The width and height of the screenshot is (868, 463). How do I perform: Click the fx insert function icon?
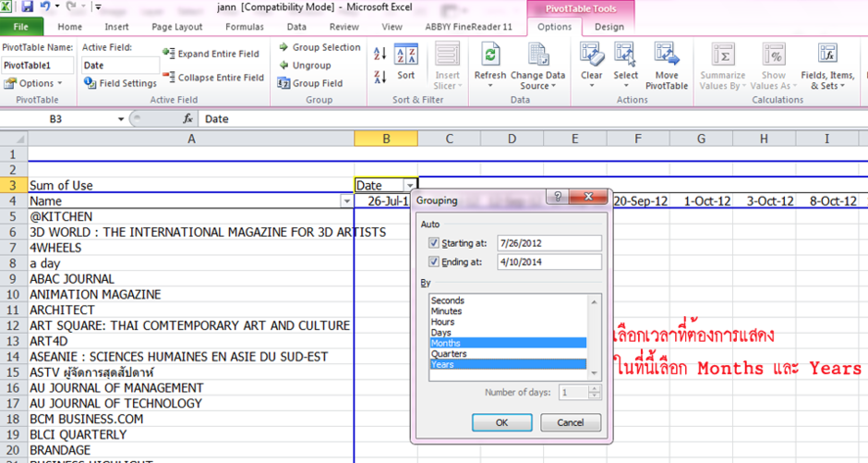pos(187,118)
